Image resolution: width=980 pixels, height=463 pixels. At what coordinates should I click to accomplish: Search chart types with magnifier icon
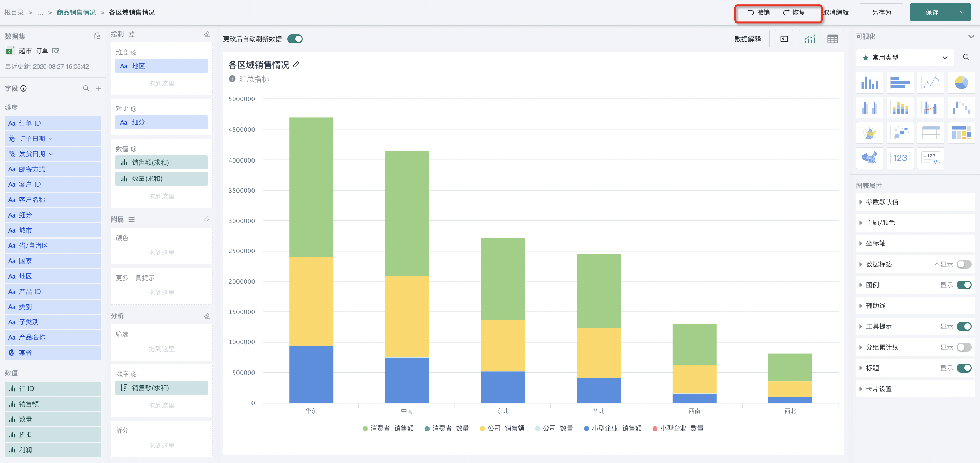coord(966,57)
